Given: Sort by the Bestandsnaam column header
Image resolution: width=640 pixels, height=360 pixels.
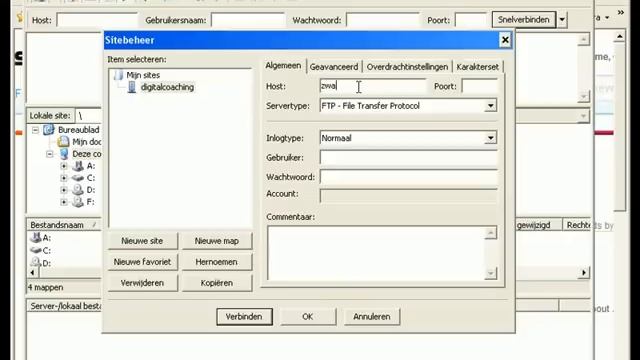Looking at the screenshot, I should coord(63,225).
